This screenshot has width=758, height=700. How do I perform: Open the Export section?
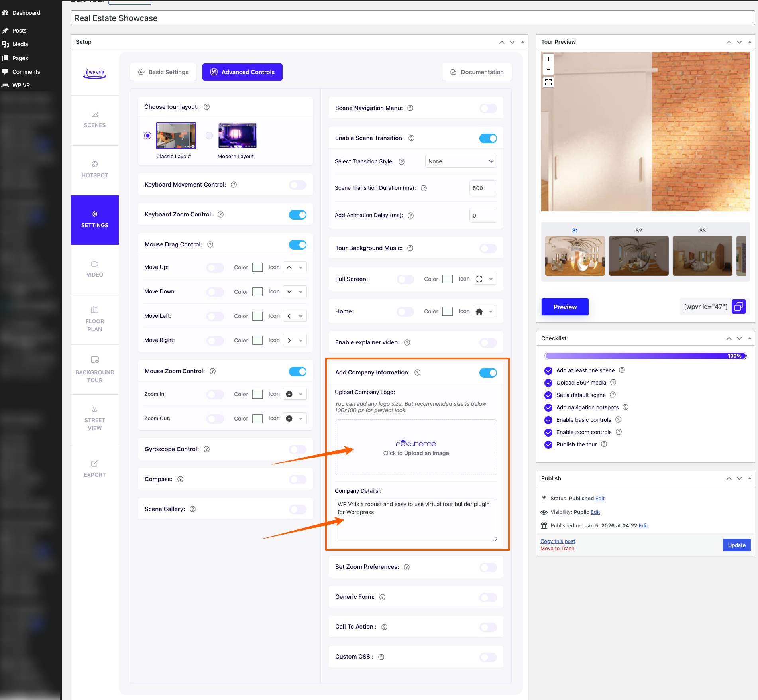[x=95, y=469]
